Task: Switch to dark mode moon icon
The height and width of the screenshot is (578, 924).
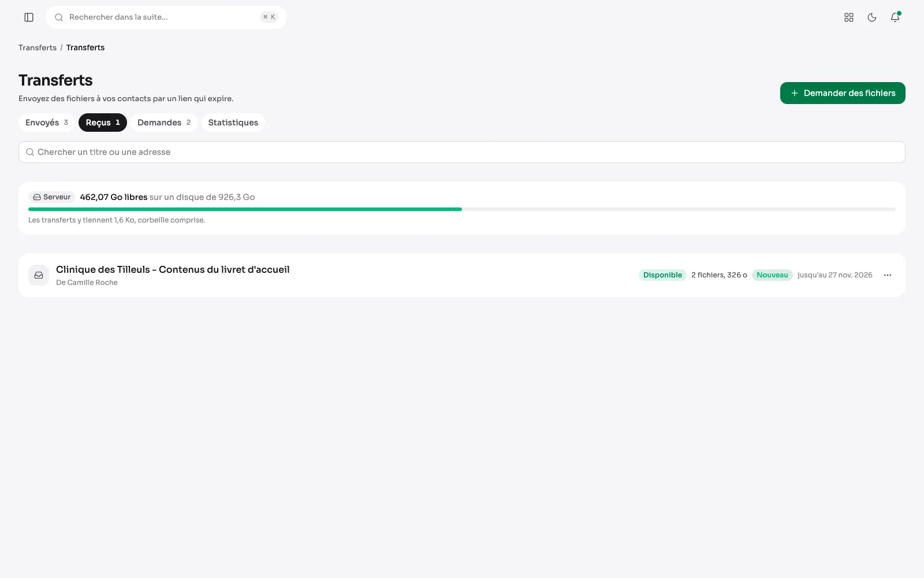Action: [x=872, y=17]
